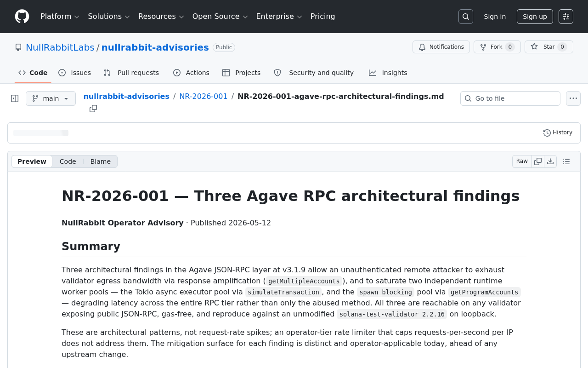Fork this repository

497,47
